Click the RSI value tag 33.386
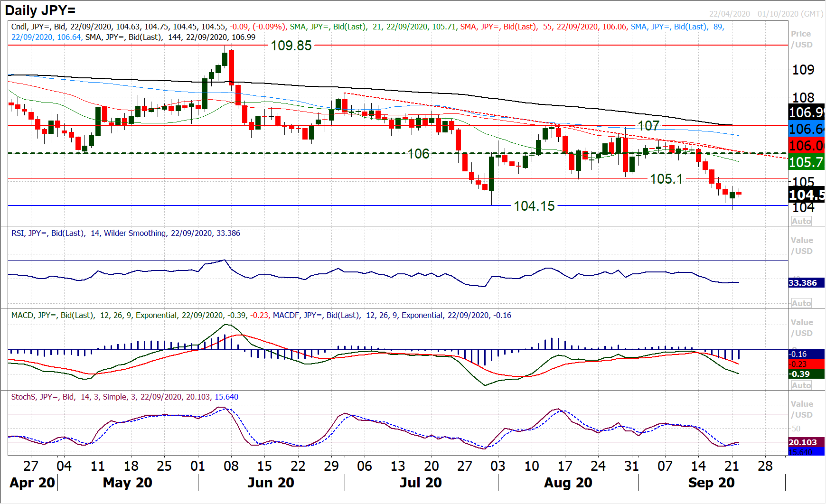The image size is (826, 504). (x=803, y=283)
